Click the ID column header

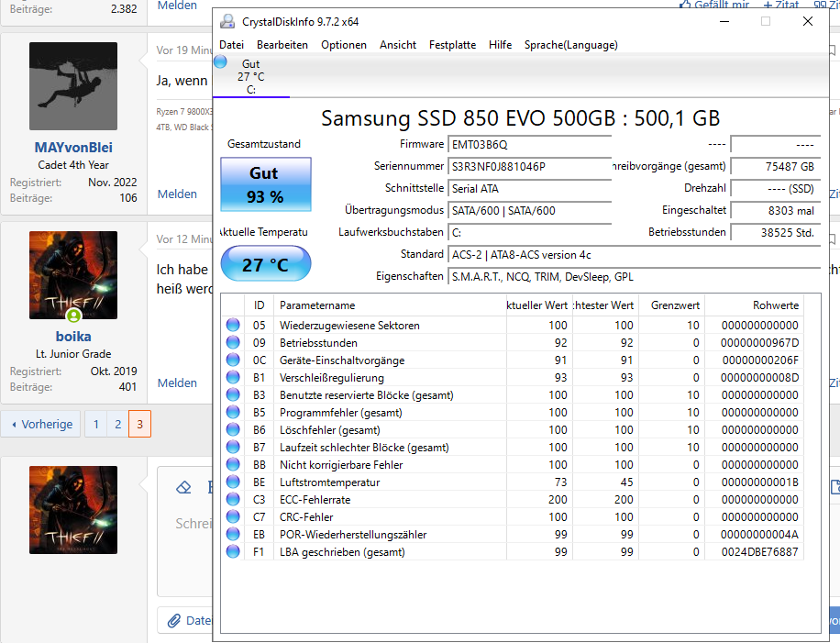[x=259, y=305]
